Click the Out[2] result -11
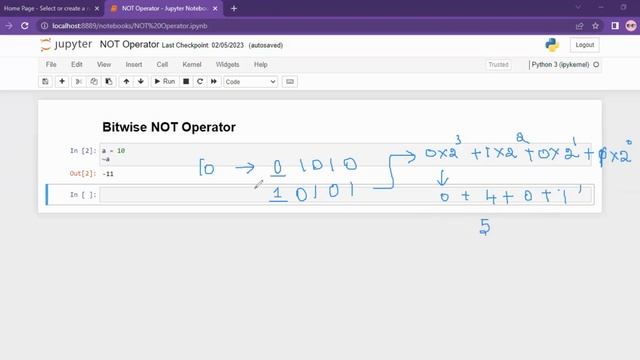 point(108,174)
